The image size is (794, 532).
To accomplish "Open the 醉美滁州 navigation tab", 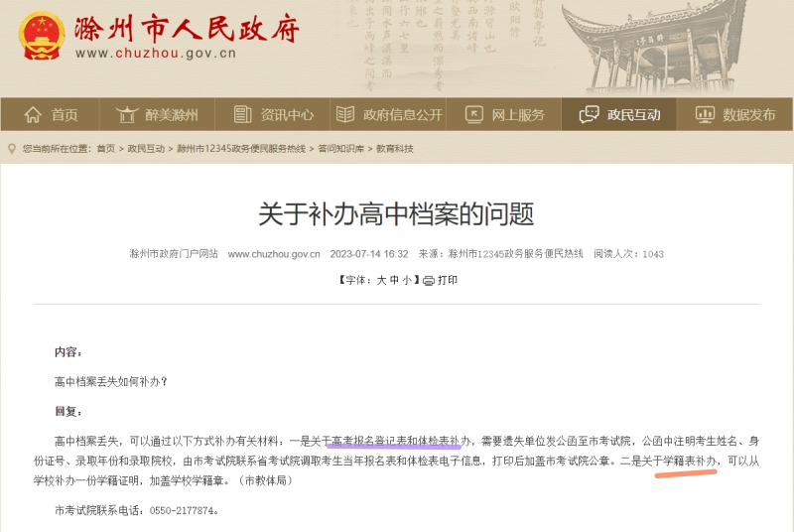I will point(157,115).
